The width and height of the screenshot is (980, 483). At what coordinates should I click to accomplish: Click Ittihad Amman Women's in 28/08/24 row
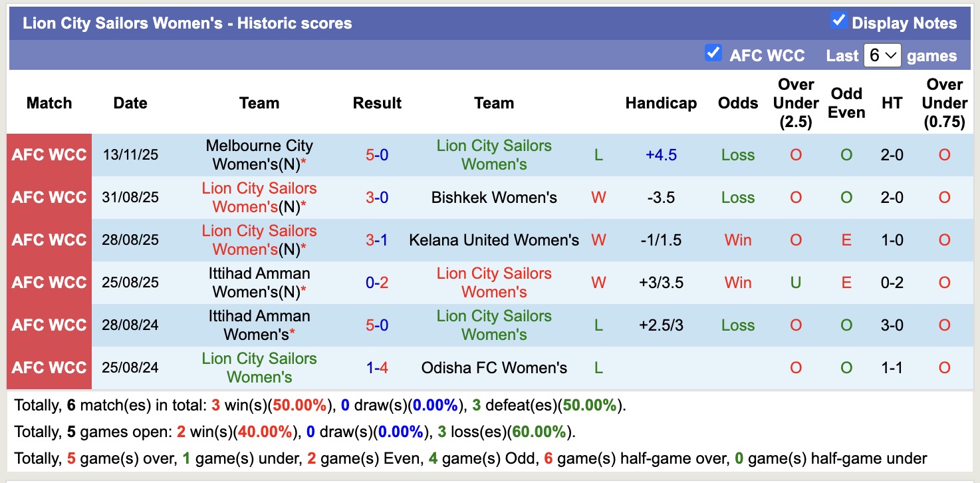pos(259,325)
